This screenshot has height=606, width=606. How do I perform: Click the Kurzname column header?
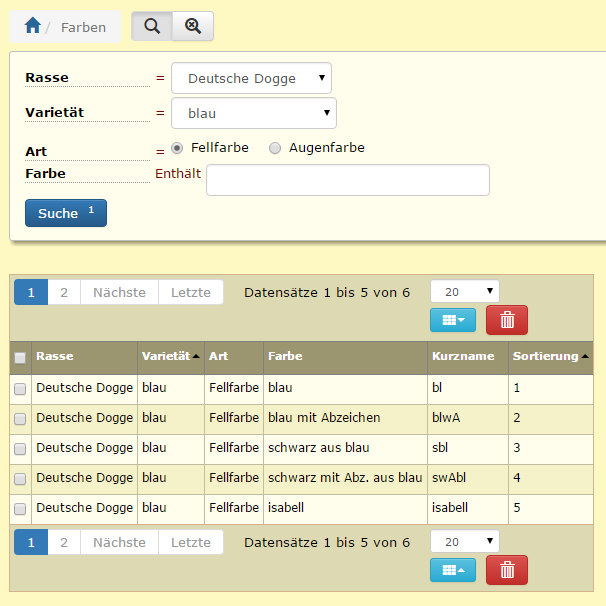pos(463,356)
